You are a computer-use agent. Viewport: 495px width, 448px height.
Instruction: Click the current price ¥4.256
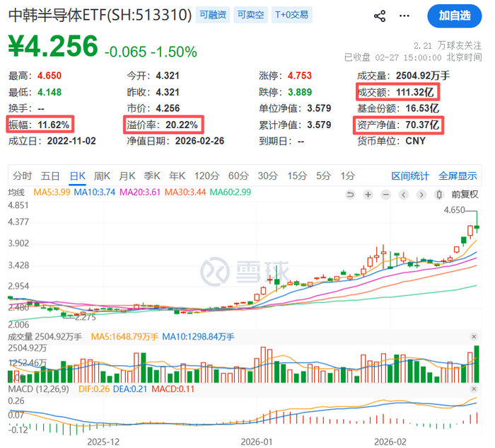point(53,46)
